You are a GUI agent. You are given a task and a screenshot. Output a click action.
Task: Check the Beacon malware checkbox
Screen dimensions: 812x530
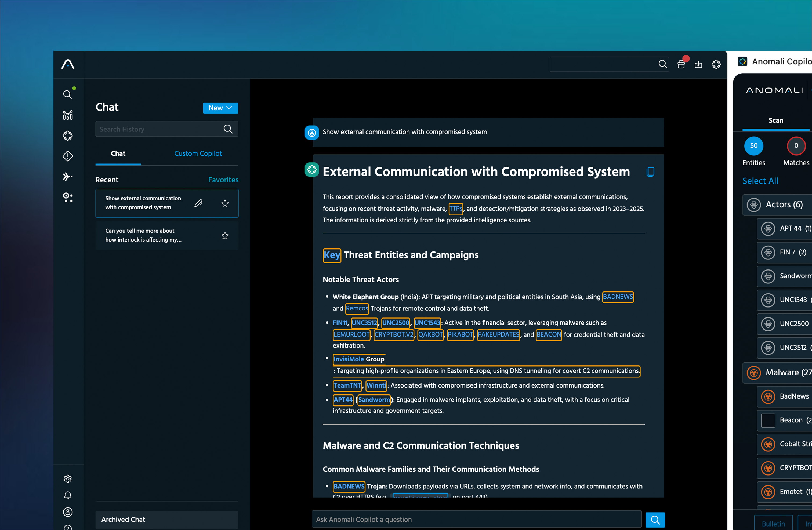click(768, 420)
